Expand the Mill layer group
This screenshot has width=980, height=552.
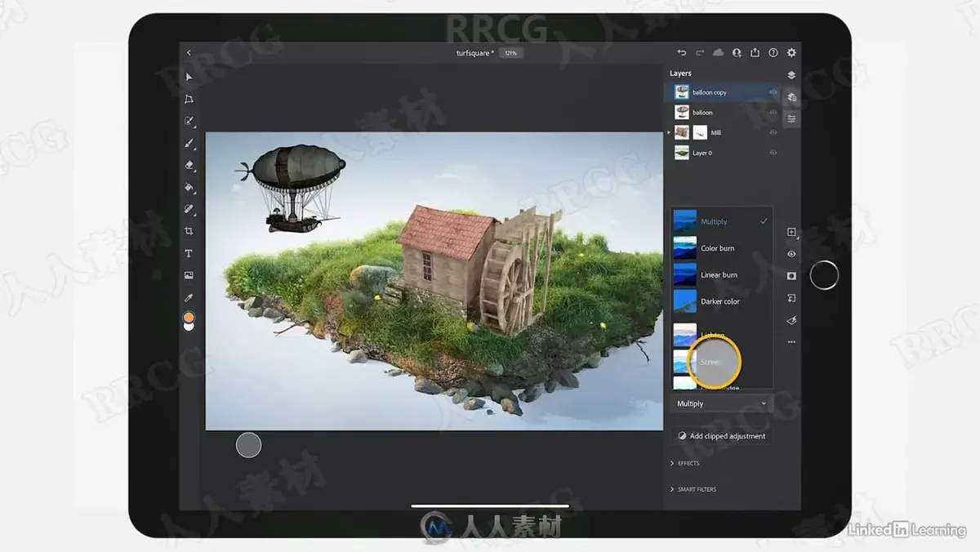coord(670,132)
